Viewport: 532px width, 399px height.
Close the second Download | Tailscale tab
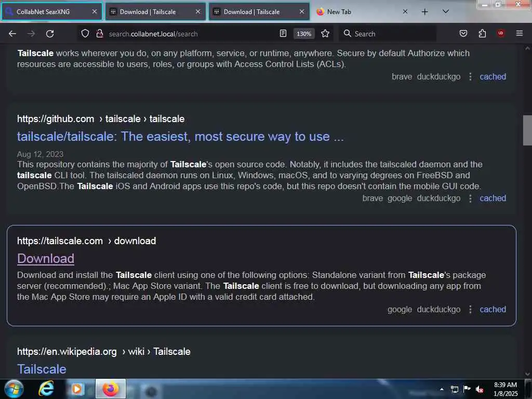pos(302,12)
